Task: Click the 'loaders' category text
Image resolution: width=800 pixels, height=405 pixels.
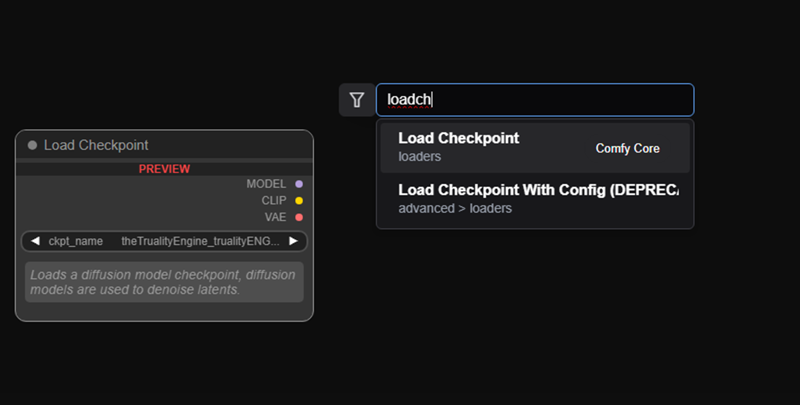Action: click(419, 157)
